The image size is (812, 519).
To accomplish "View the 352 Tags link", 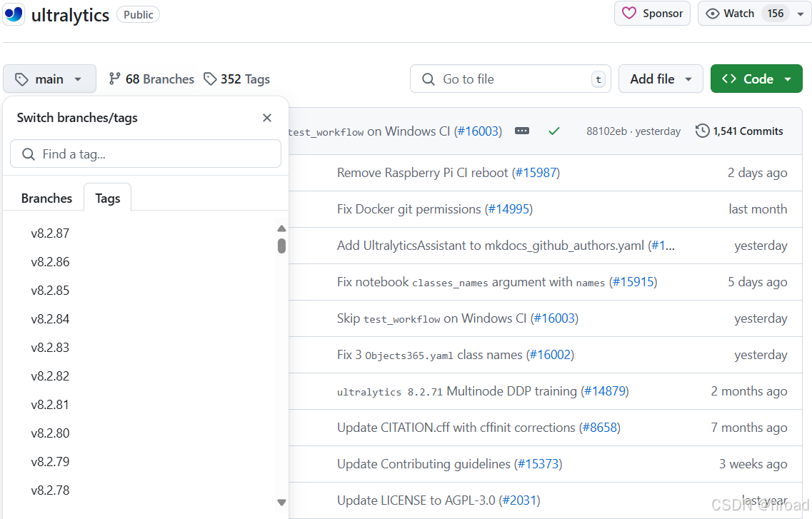I will click(x=236, y=79).
